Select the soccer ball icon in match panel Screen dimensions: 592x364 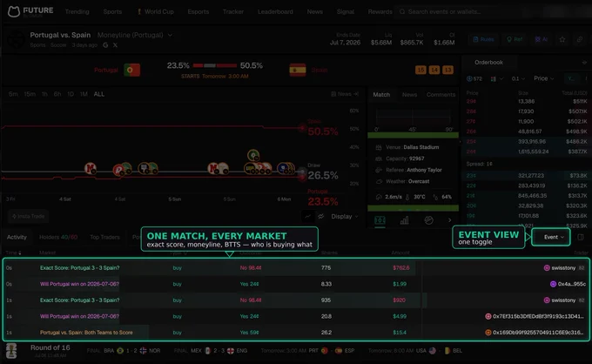coord(428,220)
